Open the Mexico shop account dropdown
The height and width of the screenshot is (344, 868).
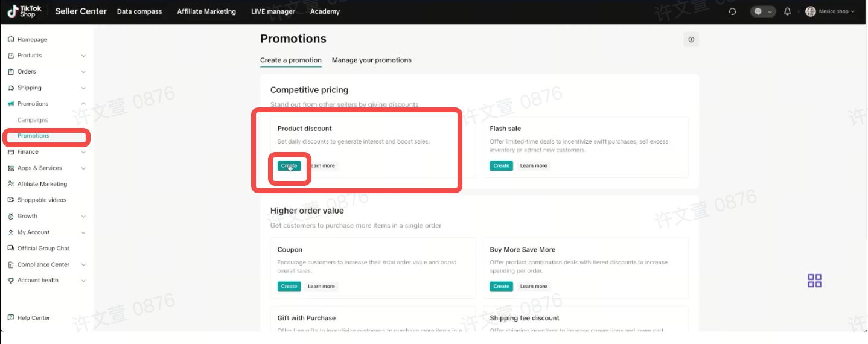830,11
